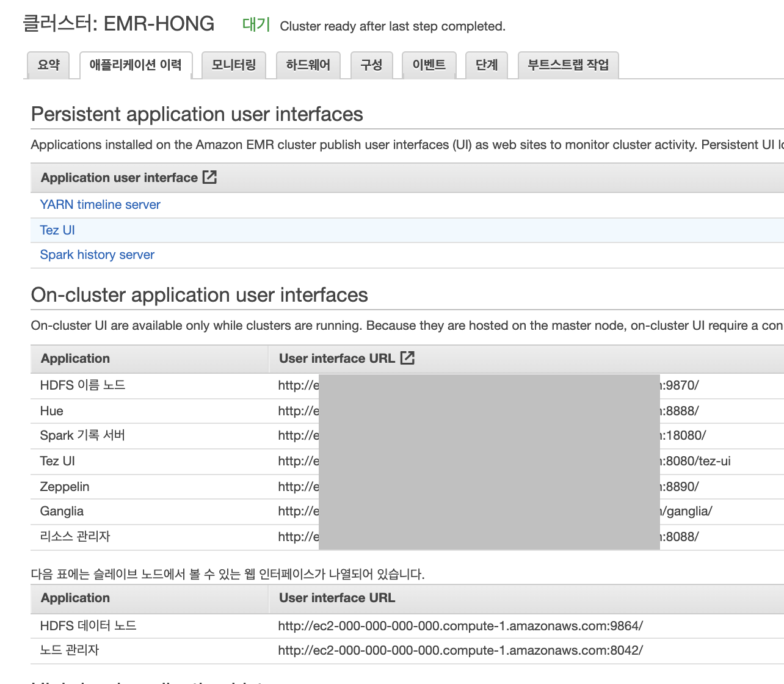
Task: Open the 모니터링 tab
Action: point(234,65)
